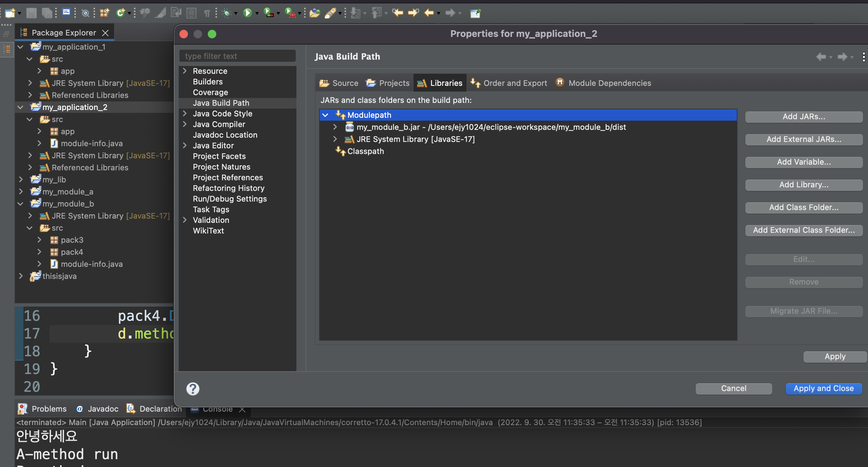Expand the my_module_b.jar entry

point(335,127)
